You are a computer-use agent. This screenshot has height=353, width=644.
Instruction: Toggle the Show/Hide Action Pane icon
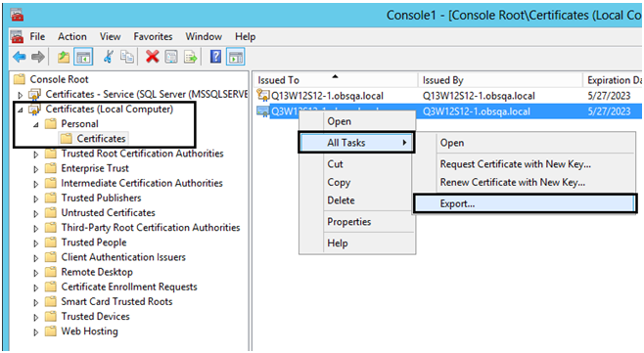pos(235,57)
